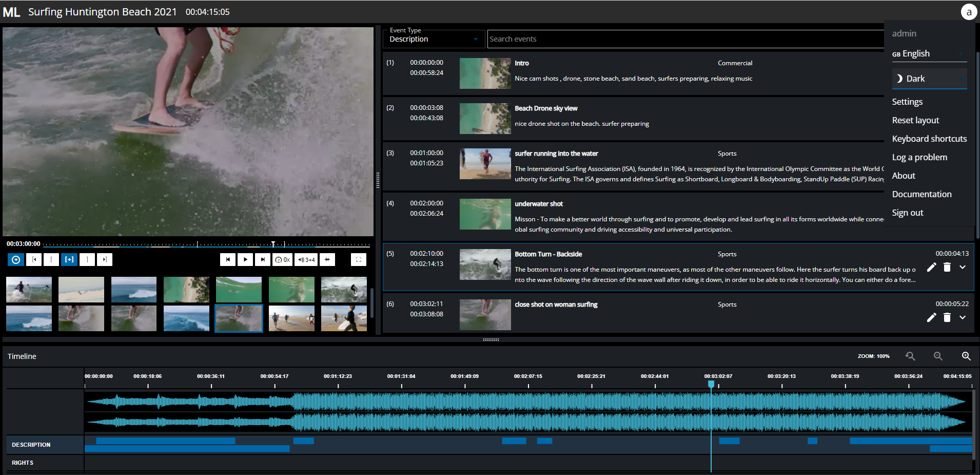
Task: Click the go to mark-in button
Action: coord(34,260)
